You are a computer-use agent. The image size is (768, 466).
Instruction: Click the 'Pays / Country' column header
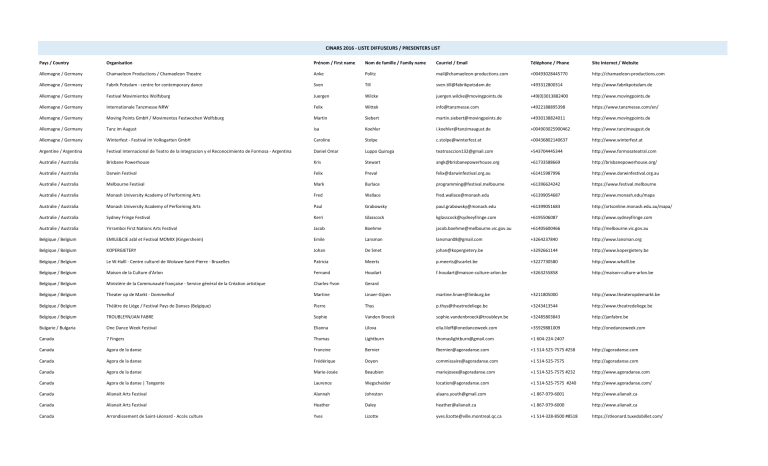pyautogui.click(x=54, y=63)
